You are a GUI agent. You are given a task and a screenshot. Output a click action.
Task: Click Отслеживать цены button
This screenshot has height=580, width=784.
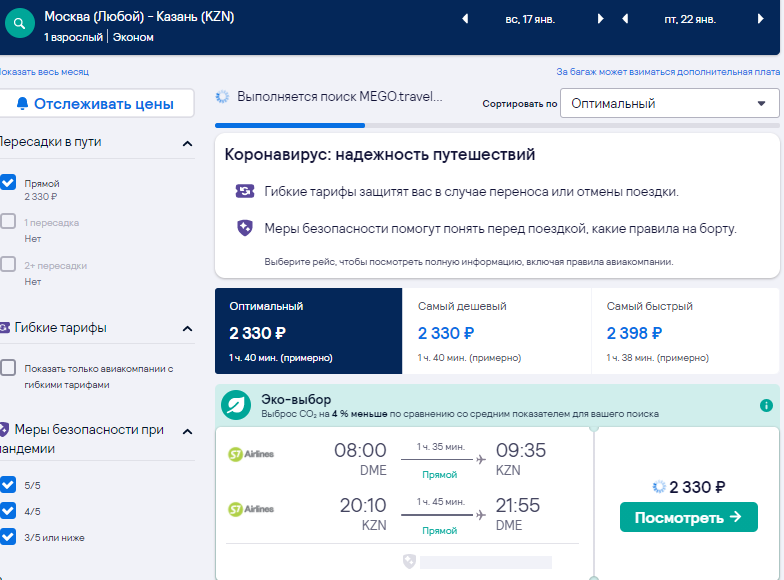pos(96,104)
